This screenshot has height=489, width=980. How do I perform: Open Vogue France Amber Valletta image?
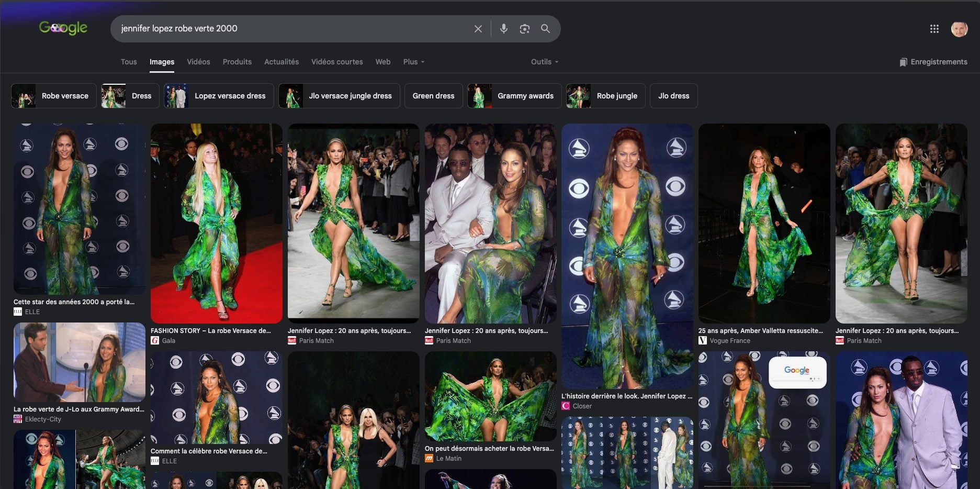click(x=764, y=223)
